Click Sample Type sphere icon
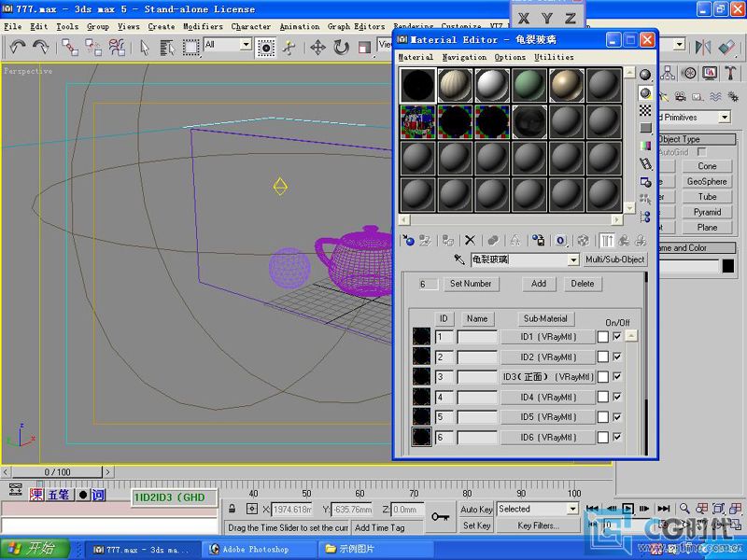This screenshot has height=560, width=747. click(x=645, y=75)
